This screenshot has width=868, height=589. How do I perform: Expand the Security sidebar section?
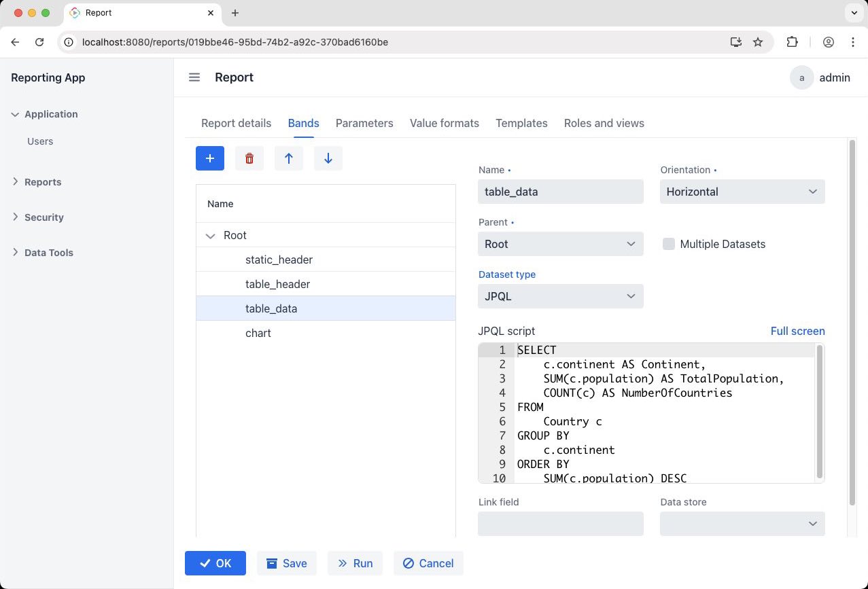(37, 217)
